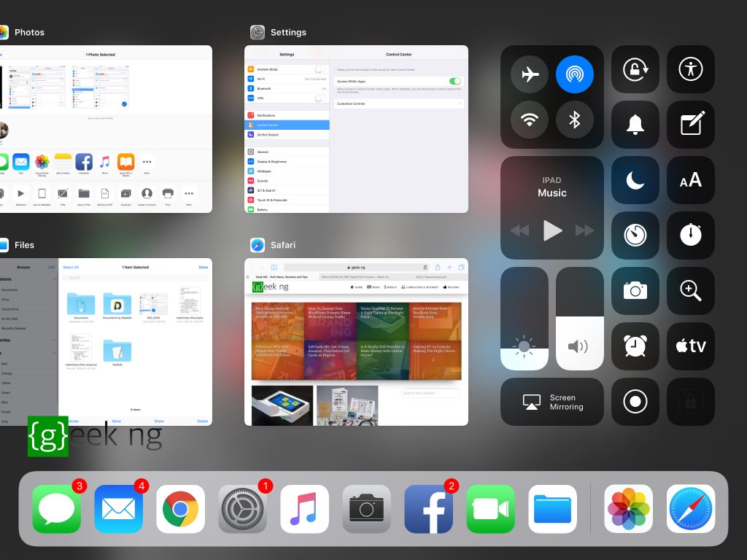Open Files app from the dock

click(x=553, y=509)
